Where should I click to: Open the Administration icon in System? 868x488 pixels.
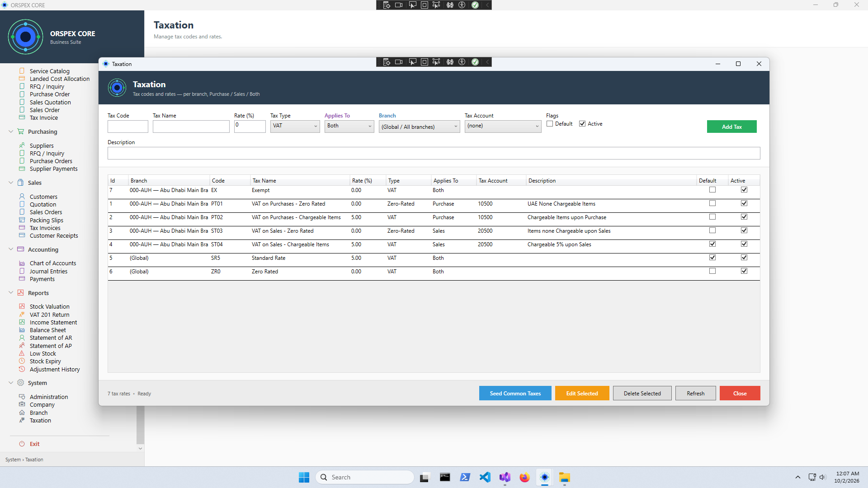coord(22,397)
